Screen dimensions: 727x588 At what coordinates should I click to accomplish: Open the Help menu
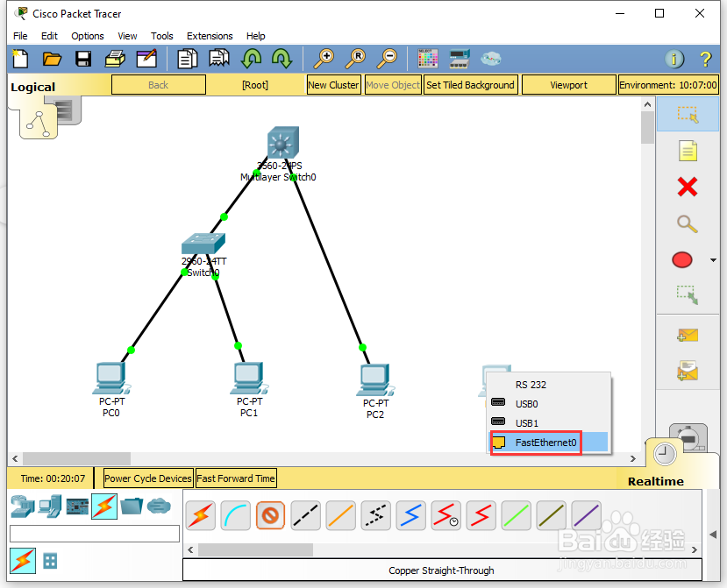[255, 36]
